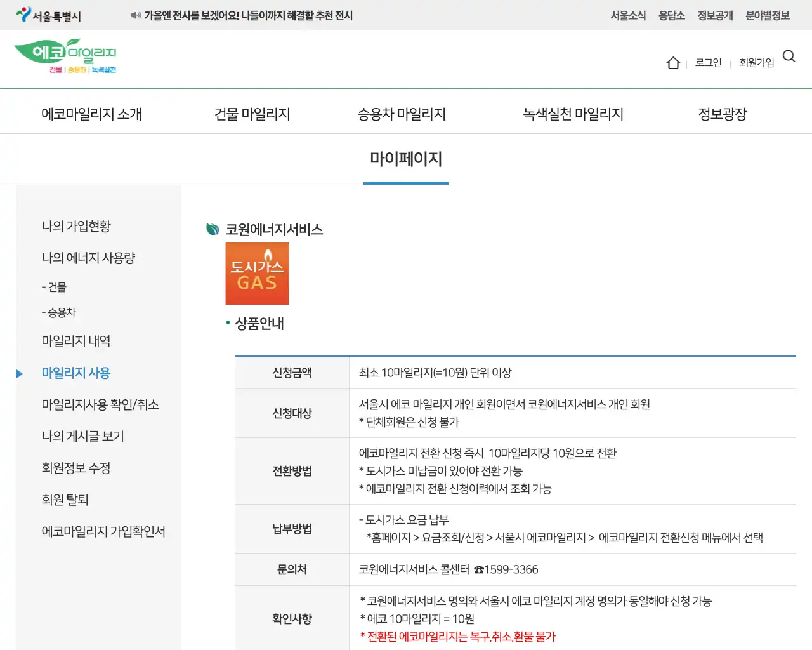Open the 로그인 link
The height and width of the screenshot is (650, 812).
(708, 63)
